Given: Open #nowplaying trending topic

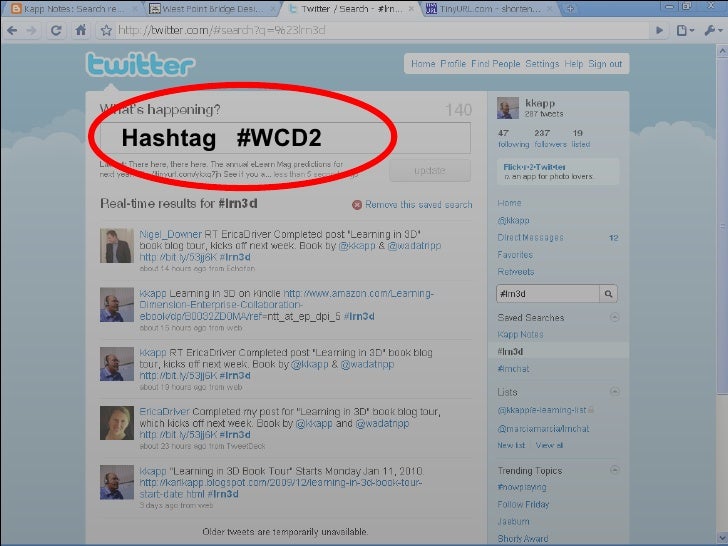Looking at the screenshot, I should point(522,488).
